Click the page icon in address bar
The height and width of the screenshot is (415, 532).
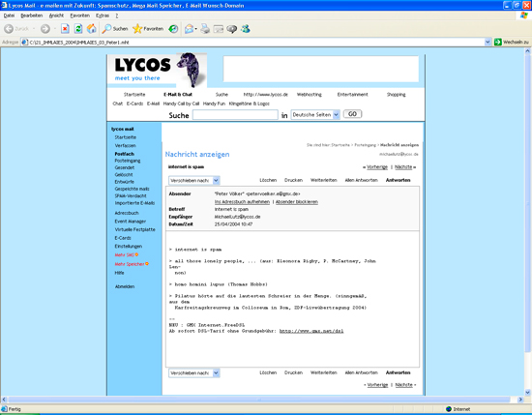coord(24,42)
